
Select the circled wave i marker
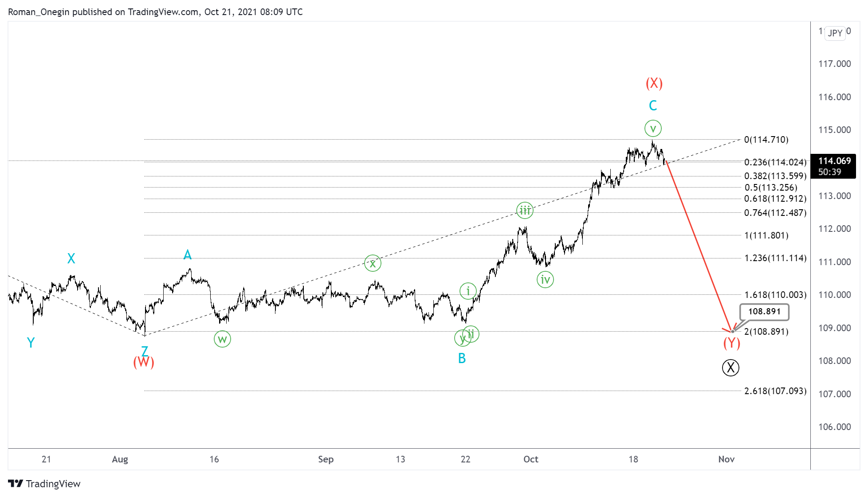(468, 291)
